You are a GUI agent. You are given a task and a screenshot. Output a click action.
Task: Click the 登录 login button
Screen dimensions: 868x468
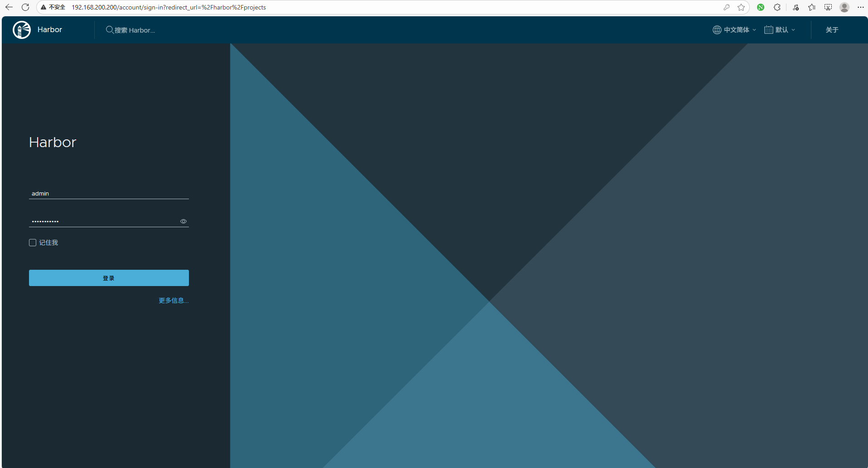pyautogui.click(x=109, y=278)
